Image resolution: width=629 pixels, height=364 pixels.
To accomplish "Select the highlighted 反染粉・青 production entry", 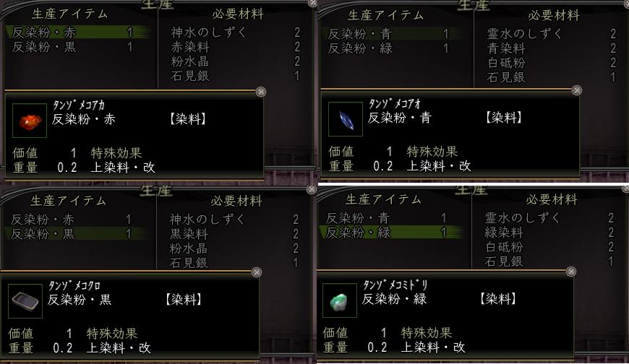I will pos(394,34).
